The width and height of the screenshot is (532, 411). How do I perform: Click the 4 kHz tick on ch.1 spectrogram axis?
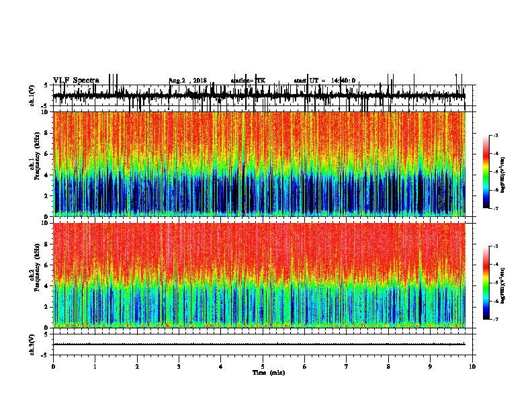coord(46,175)
